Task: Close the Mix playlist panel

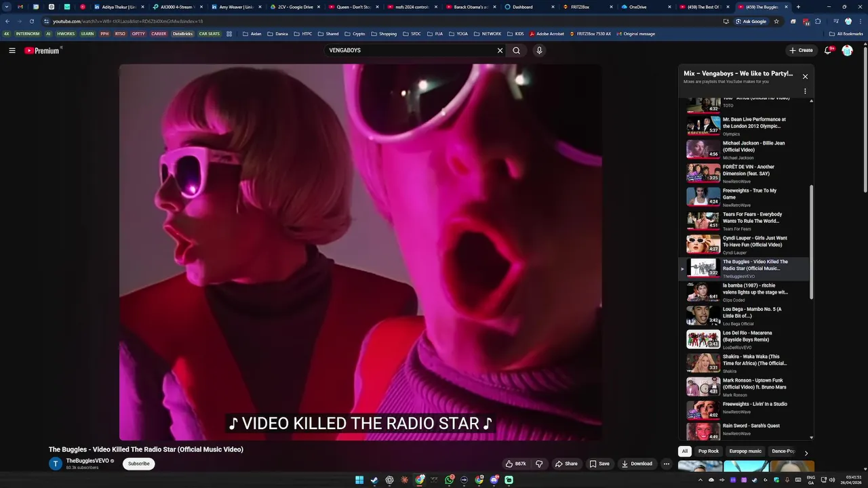Action: pos(805,77)
